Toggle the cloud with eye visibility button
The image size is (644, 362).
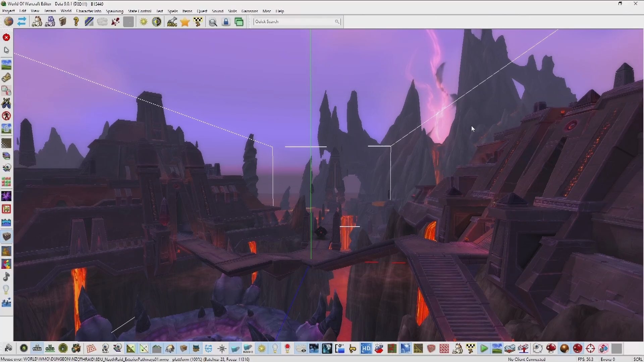coord(301,349)
